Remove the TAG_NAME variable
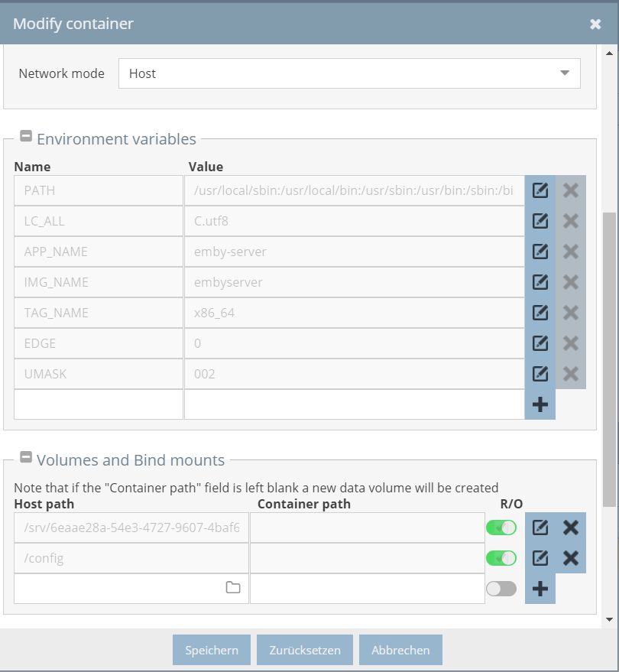This screenshot has width=619, height=672. [571, 313]
